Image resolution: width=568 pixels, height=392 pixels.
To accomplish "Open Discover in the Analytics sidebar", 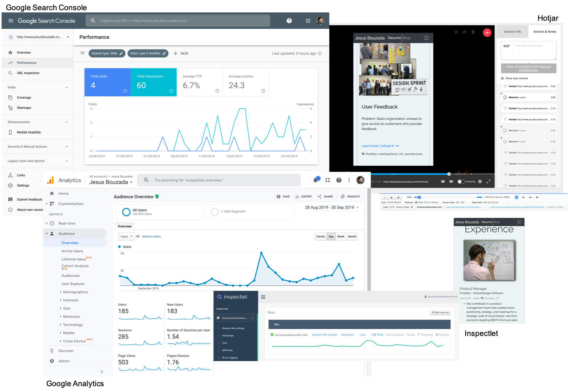I will pos(66,351).
